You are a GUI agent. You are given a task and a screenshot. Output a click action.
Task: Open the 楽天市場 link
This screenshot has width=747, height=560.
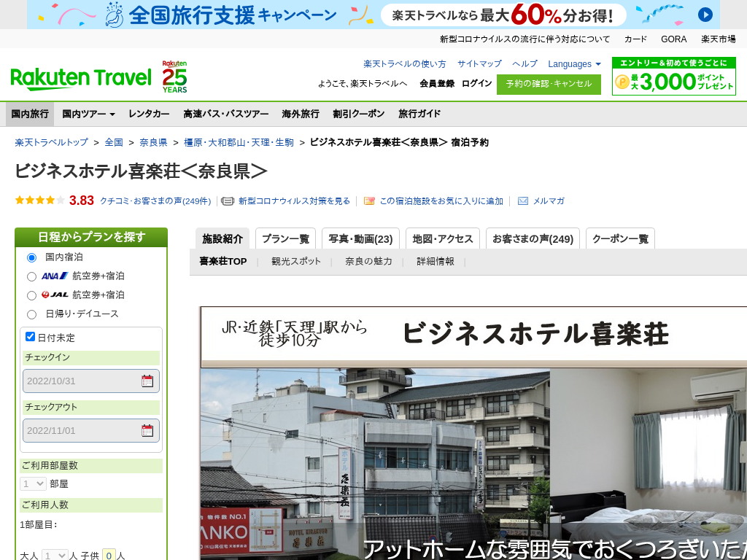(719, 39)
